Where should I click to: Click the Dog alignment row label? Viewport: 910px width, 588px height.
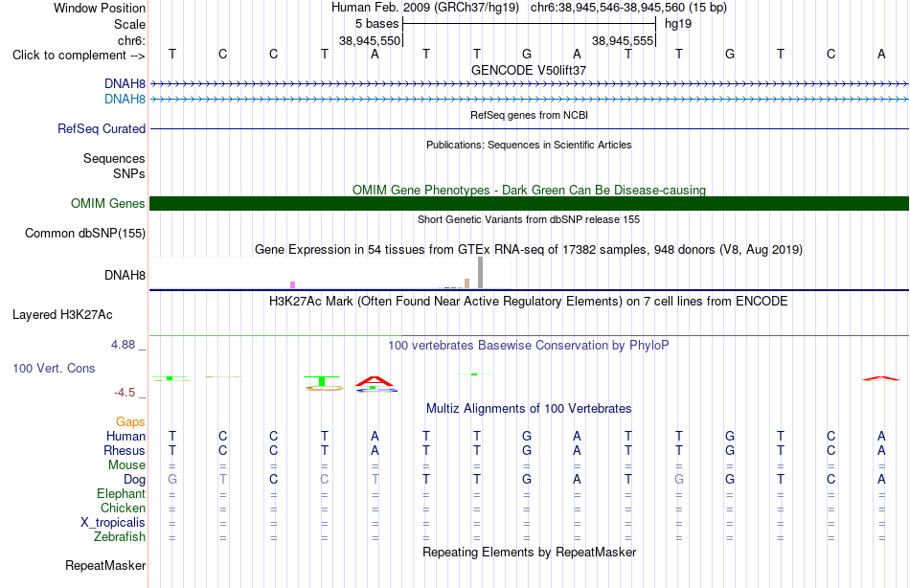135,480
